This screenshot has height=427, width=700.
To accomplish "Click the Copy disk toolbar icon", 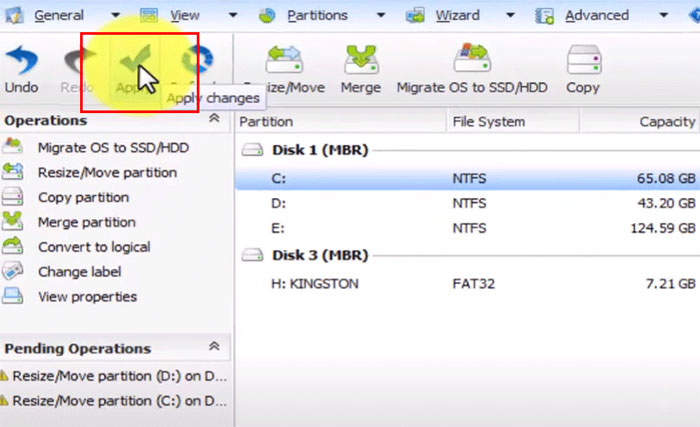I will [584, 59].
